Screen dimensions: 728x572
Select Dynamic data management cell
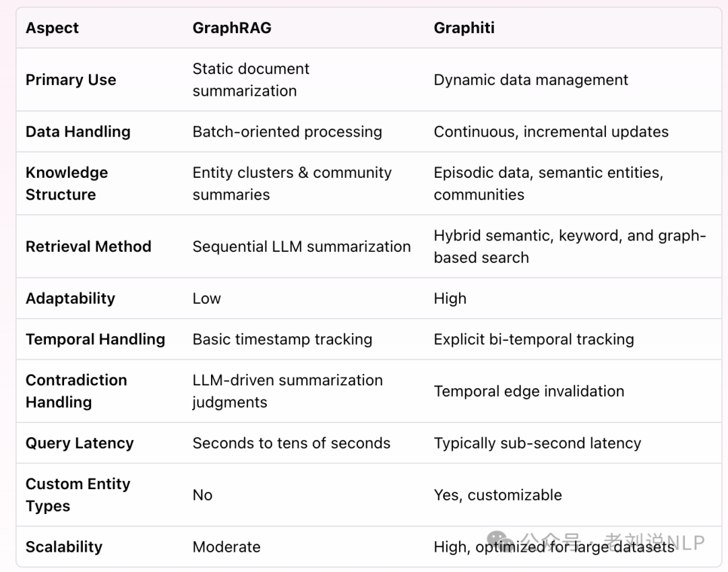click(x=530, y=80)
